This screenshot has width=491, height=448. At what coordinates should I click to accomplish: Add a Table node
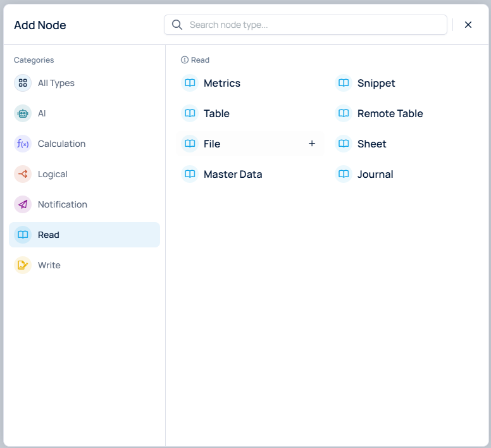216,113
